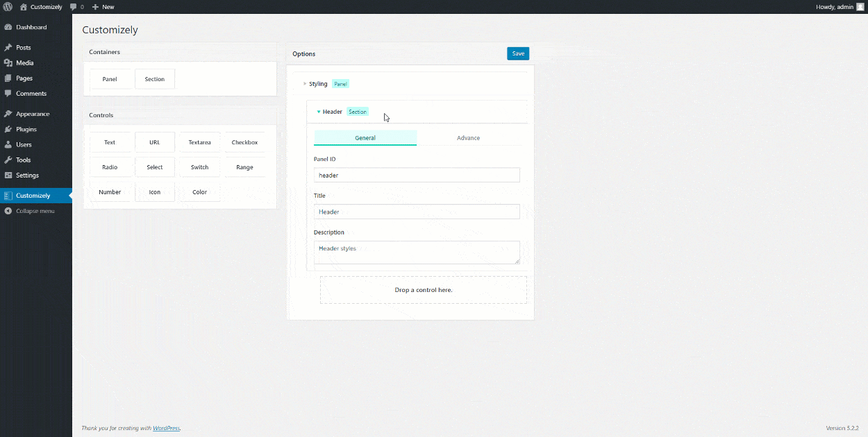Click the Appearance paintbrush icon

click(8, 114)
